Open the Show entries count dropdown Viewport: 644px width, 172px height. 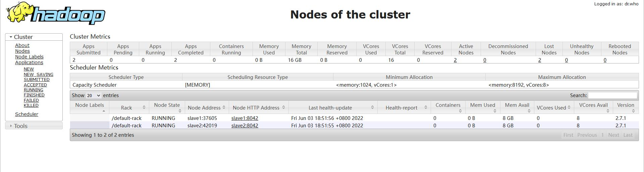[94, 95]
